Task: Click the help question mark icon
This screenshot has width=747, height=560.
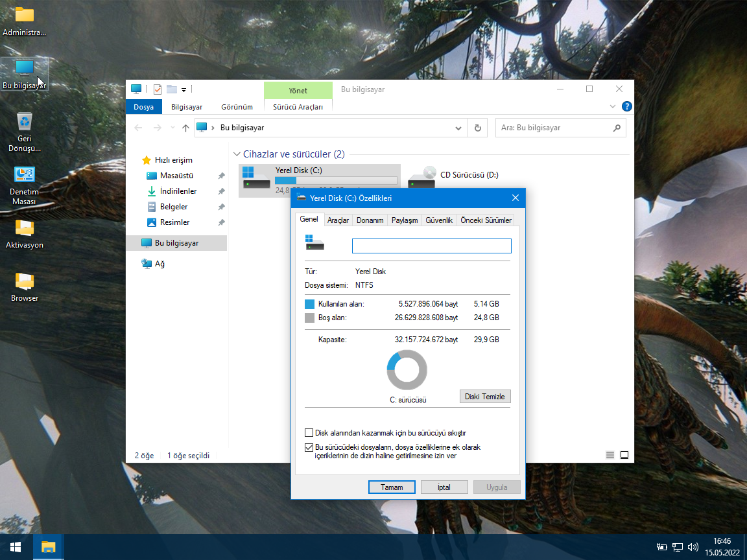Action: 626,106
